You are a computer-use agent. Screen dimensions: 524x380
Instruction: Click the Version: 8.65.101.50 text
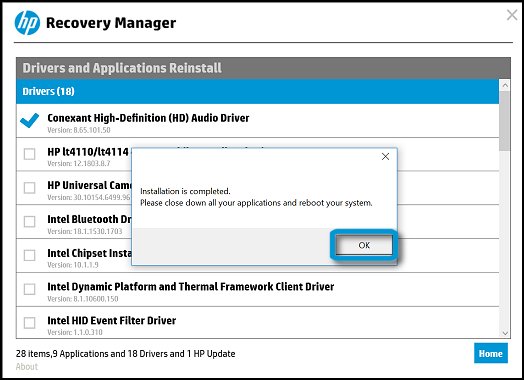click(79, 130)
